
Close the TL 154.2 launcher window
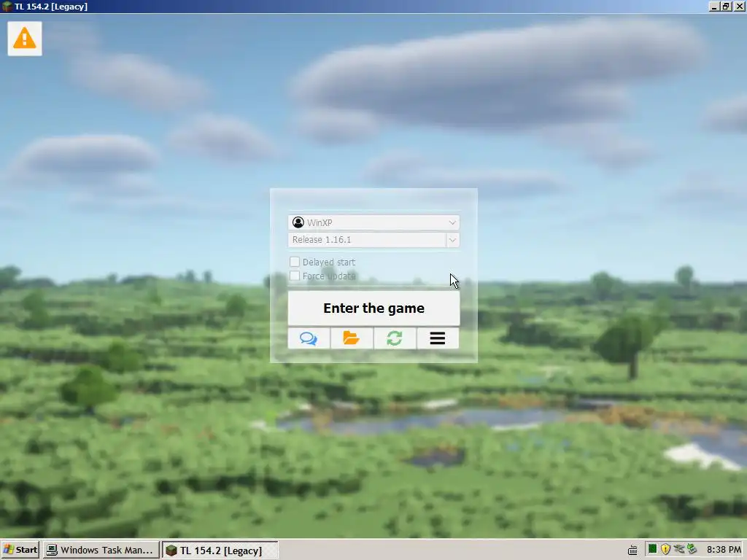click(x=739, y=6)
